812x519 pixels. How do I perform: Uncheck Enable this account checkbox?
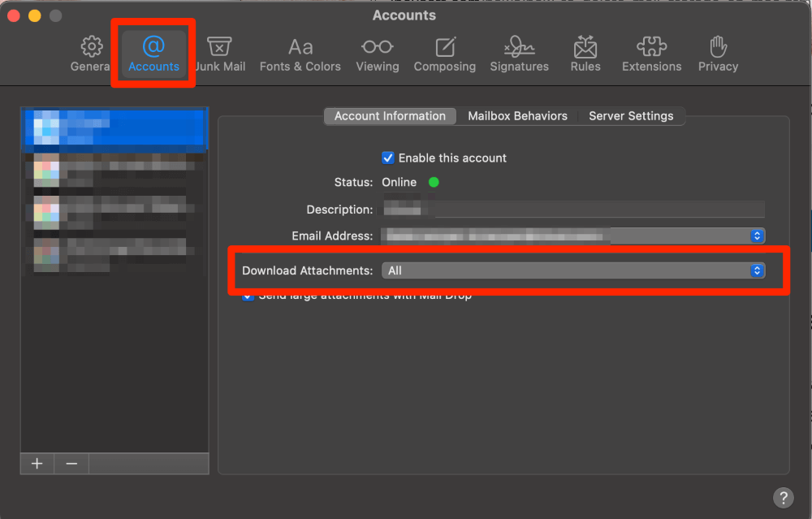(388, 158)
